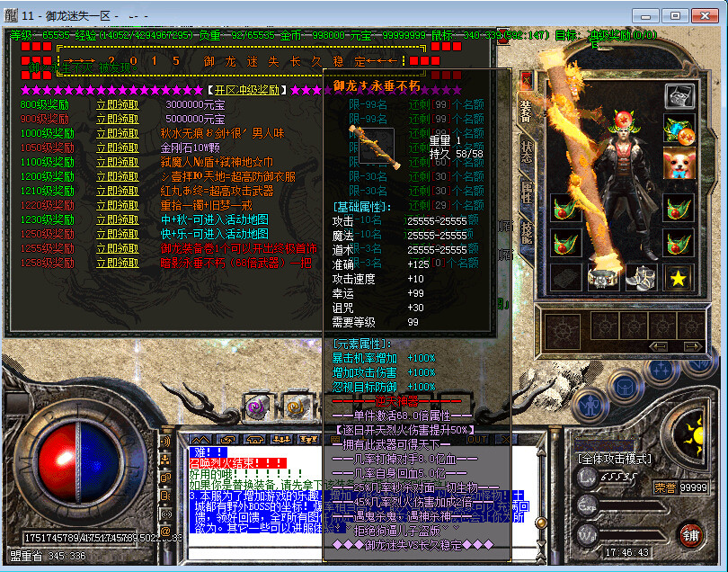Click the lower-left green ring equipment slot

tap(566, 242)
